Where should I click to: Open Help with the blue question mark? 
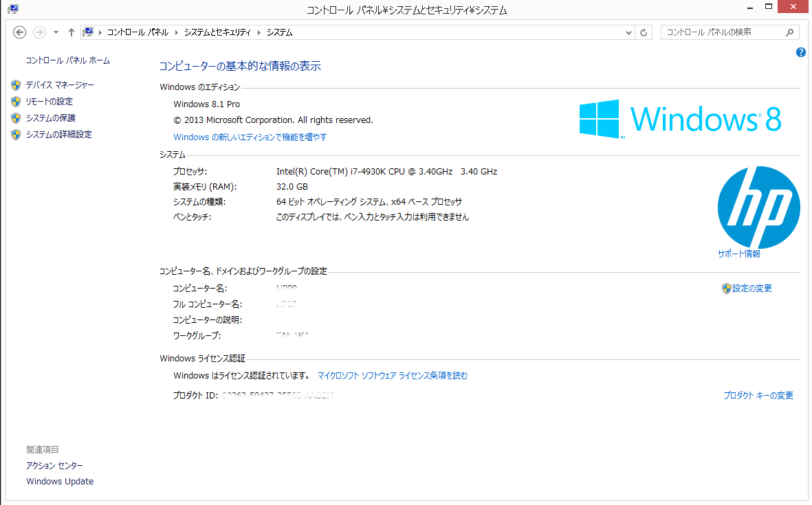tap(800, 52)
